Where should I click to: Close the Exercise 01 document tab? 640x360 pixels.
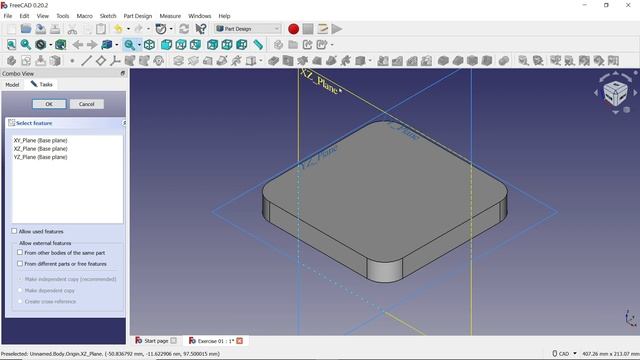click(x=240, y=340)
